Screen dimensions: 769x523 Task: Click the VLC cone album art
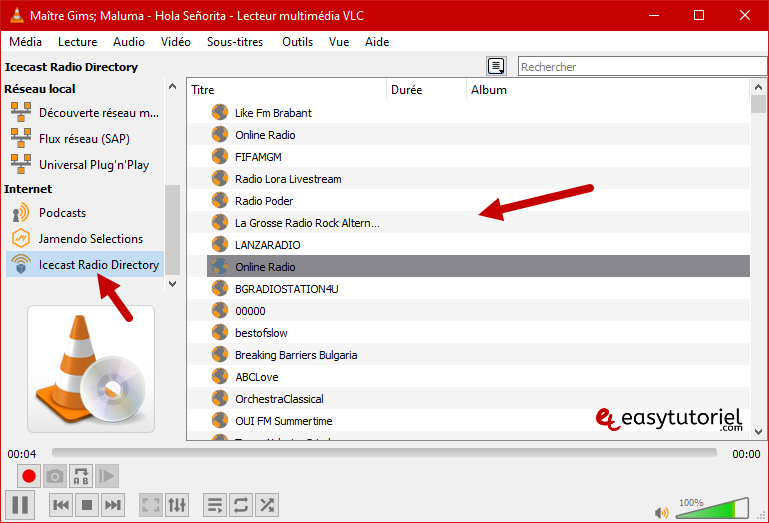[91, 369]
